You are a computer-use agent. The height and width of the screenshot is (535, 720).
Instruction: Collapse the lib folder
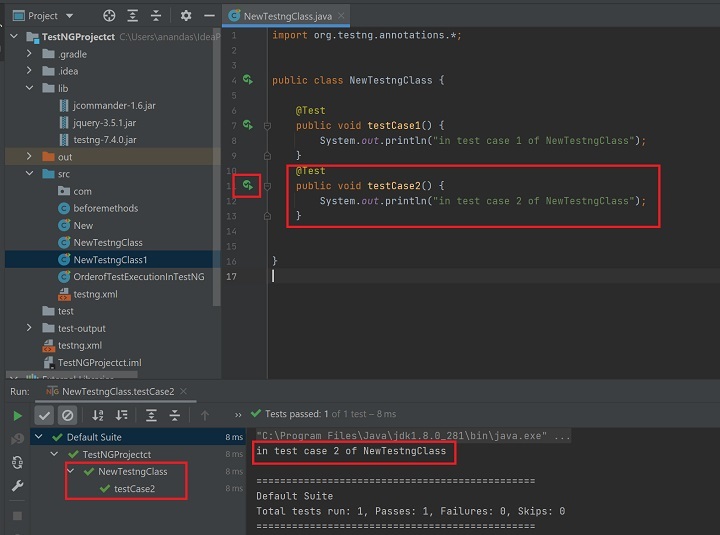click(x=29, y=88)
